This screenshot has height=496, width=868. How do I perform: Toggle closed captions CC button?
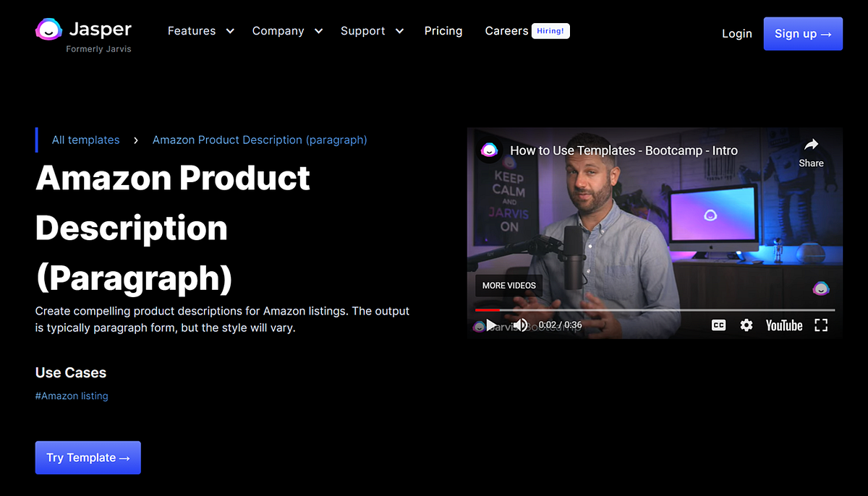point(718,325)
